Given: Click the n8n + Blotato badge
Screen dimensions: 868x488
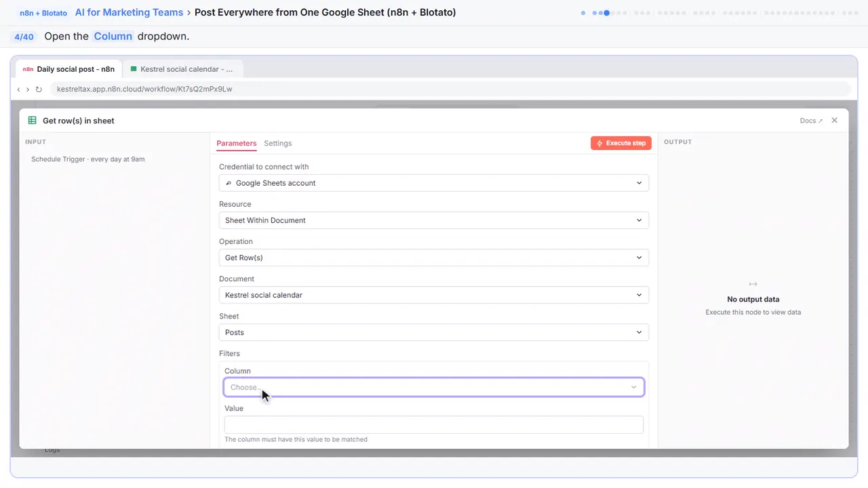Looking at the screenshot, I should pyautogui.click(x=43, y=13).
